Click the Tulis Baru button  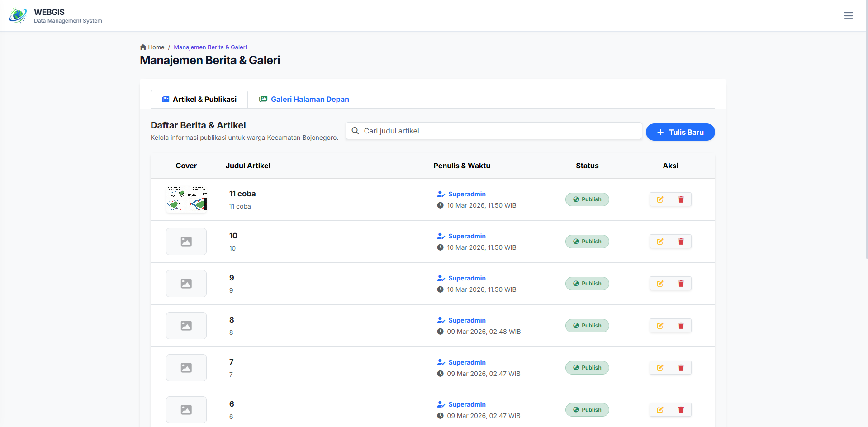(x=680, y=132)
